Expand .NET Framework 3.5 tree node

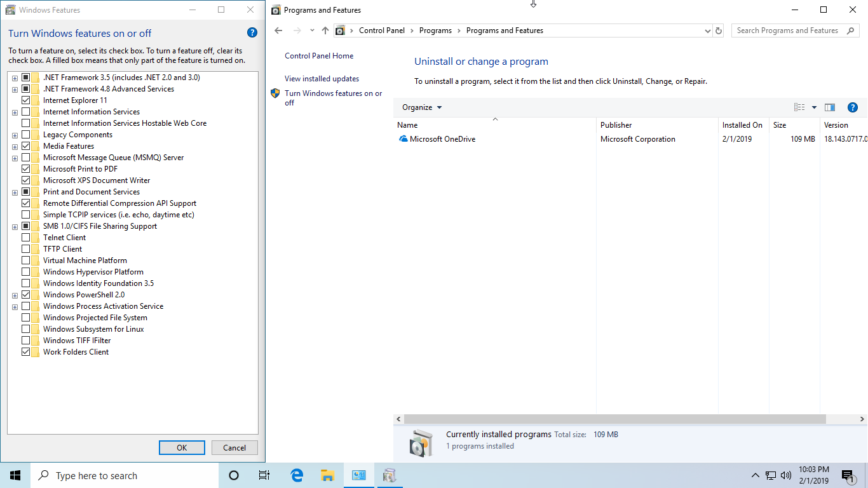(15, 78)
